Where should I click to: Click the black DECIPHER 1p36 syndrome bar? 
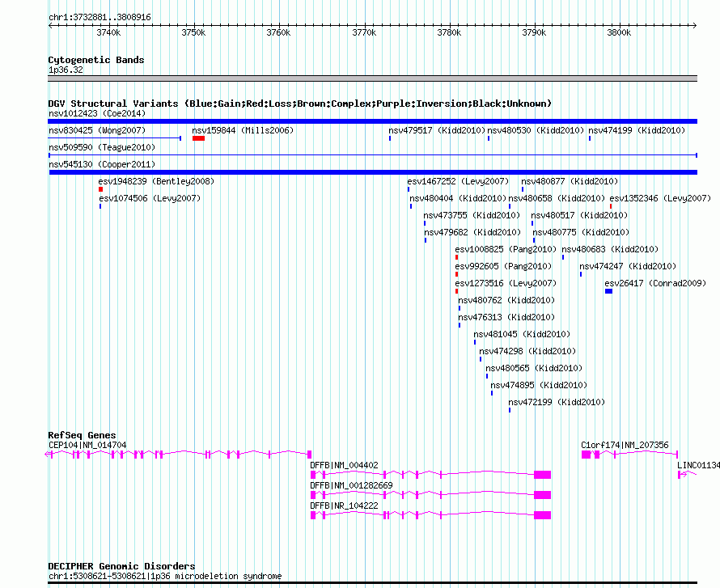point(372,583)
